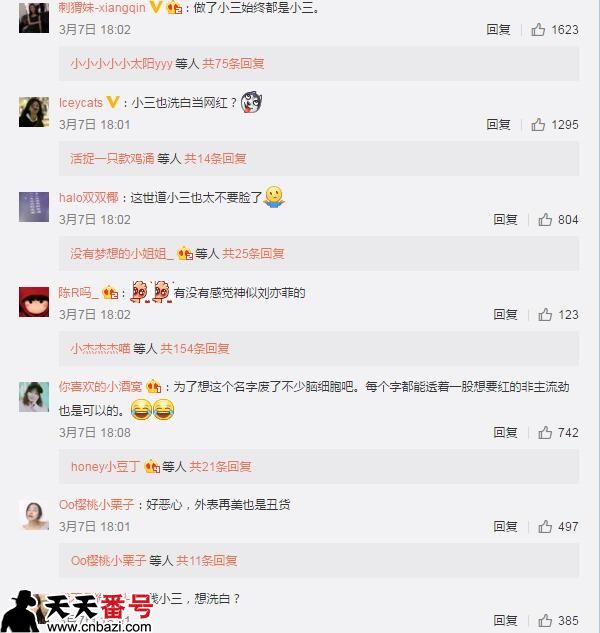Like halo双双椰's comment with 804 likes
The image size is (600, 633).
pyautogui.click(x=545, y=219)
